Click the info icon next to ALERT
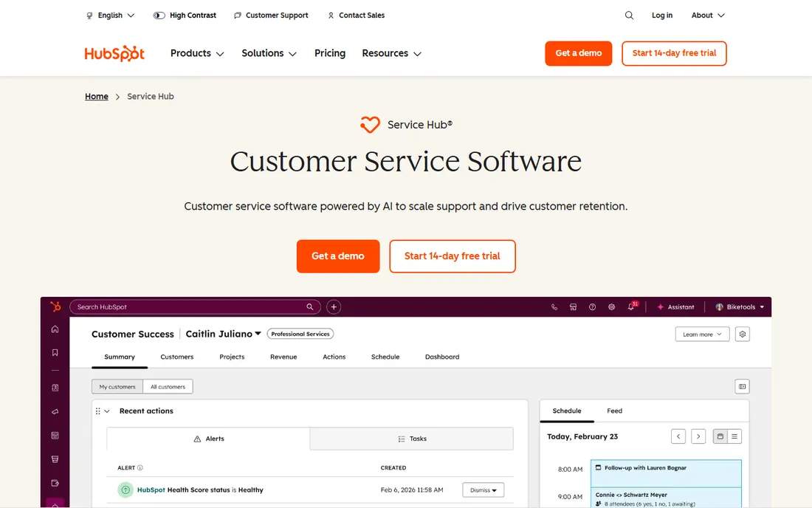This screenshot has width=812, height=508. [140, 467]
